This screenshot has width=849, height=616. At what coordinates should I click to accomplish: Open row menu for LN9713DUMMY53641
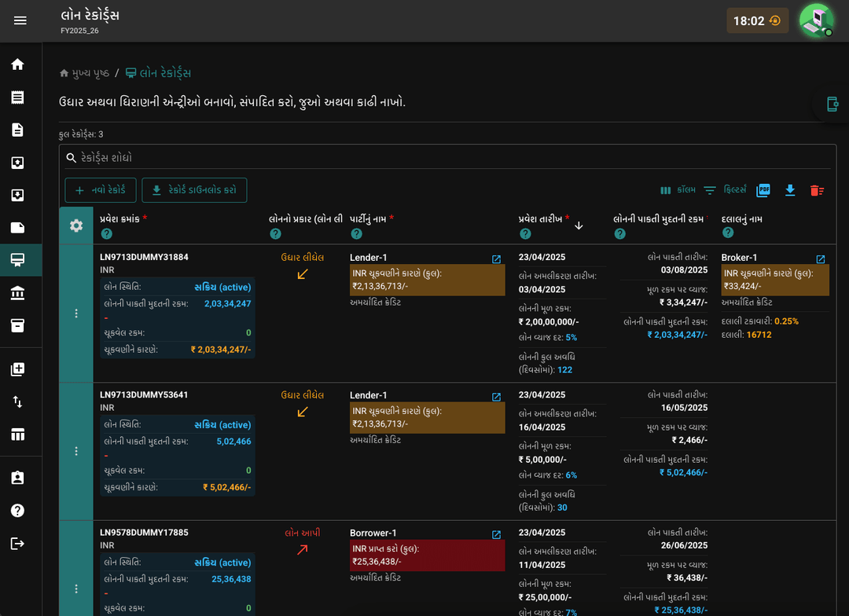click(76, 451)
